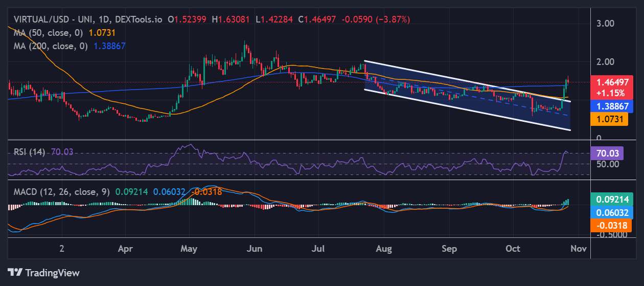Image resolution: width=644 pixels, height=286 pixels.
Task: Click the Aug label on time axis
Action: coord(383,249)
